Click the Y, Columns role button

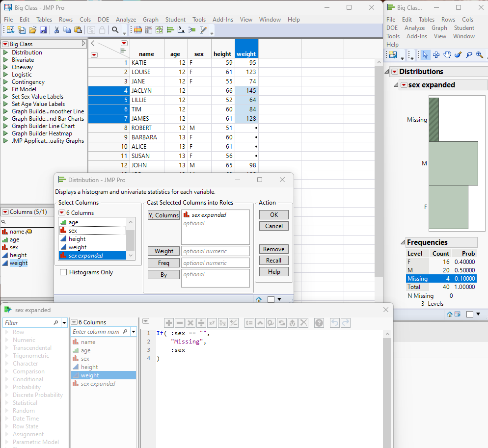tap(163, 215)
